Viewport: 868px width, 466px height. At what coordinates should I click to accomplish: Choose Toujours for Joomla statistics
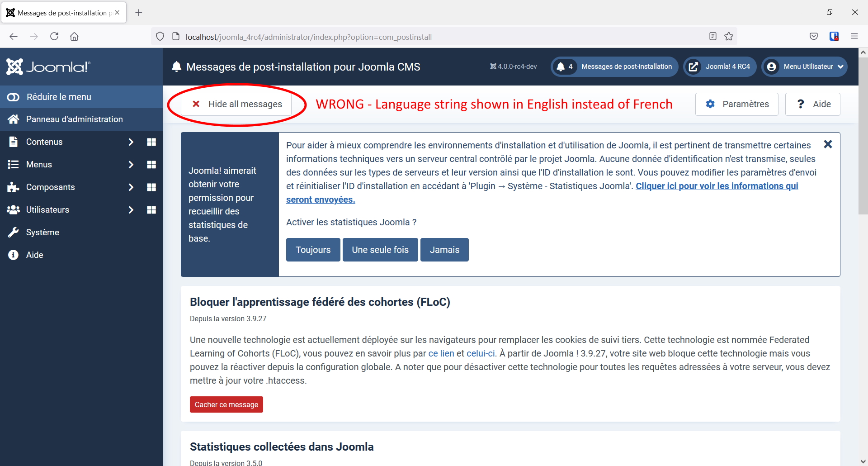[x=313, y=250]
